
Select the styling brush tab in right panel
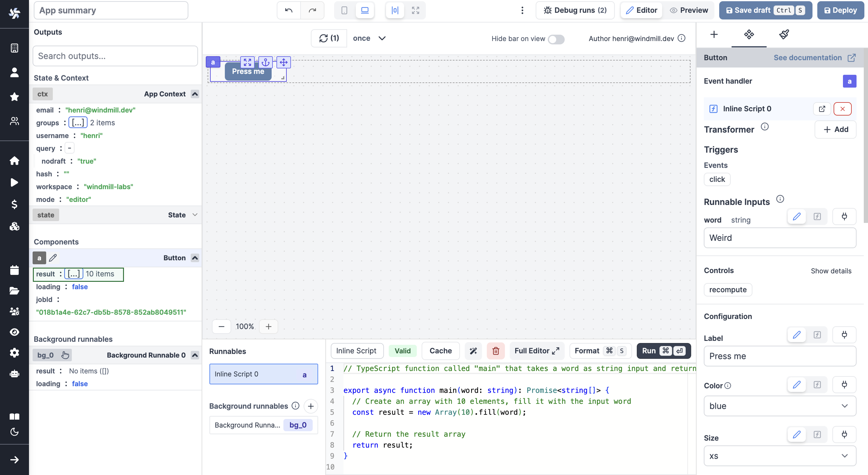[x=784, y=34]
